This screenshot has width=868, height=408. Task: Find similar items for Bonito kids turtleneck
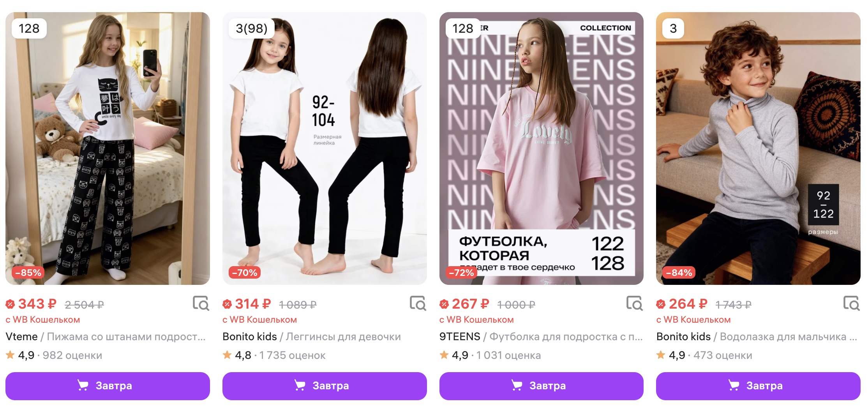(852, 303)
